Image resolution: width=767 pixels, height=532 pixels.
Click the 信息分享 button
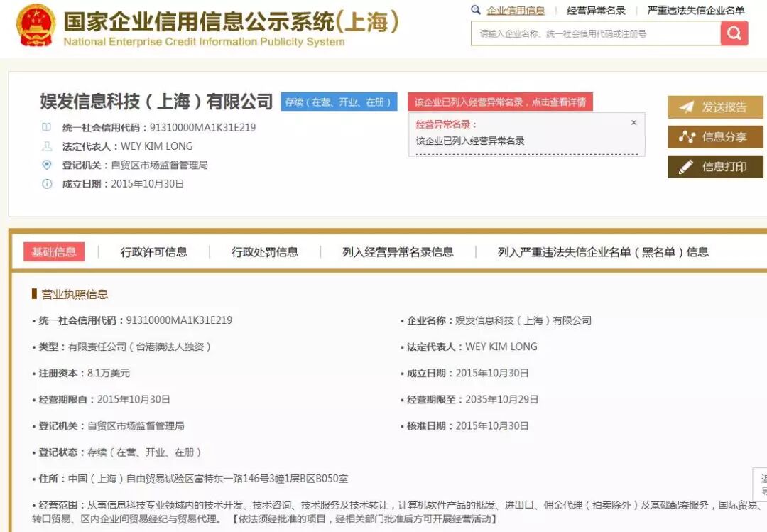[x=715, y=137]
